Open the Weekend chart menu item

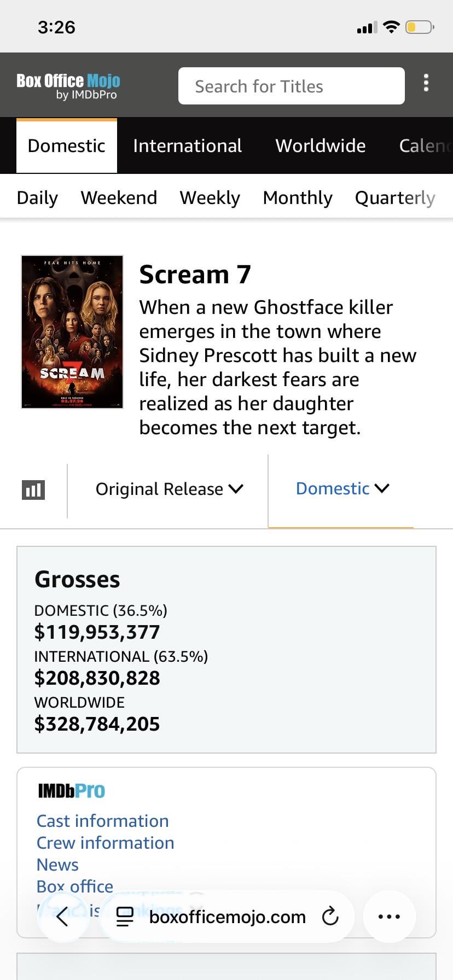pos(119,197)
